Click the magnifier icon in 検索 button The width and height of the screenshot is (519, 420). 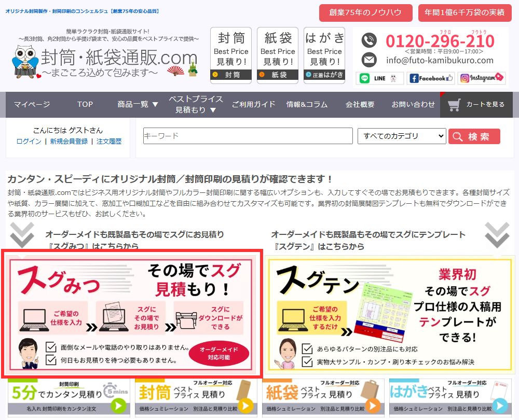click(457, 136)
